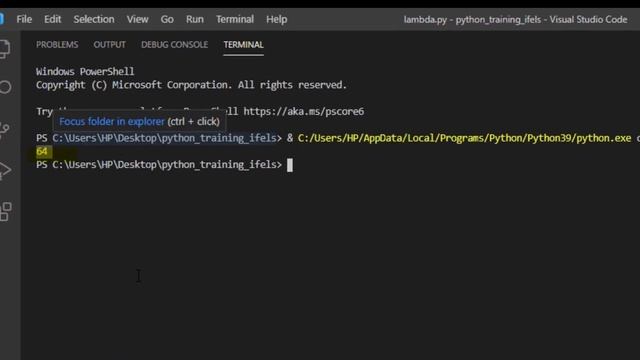The image size is (640, 360).
Task: Click the https://aka.ms/pscore6 link
Action: pos(304,111)
